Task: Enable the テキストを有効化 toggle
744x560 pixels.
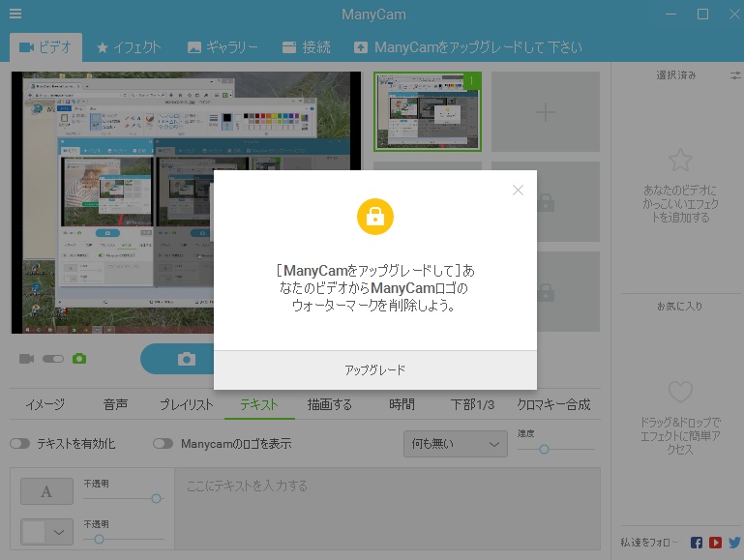Action: 20,444
